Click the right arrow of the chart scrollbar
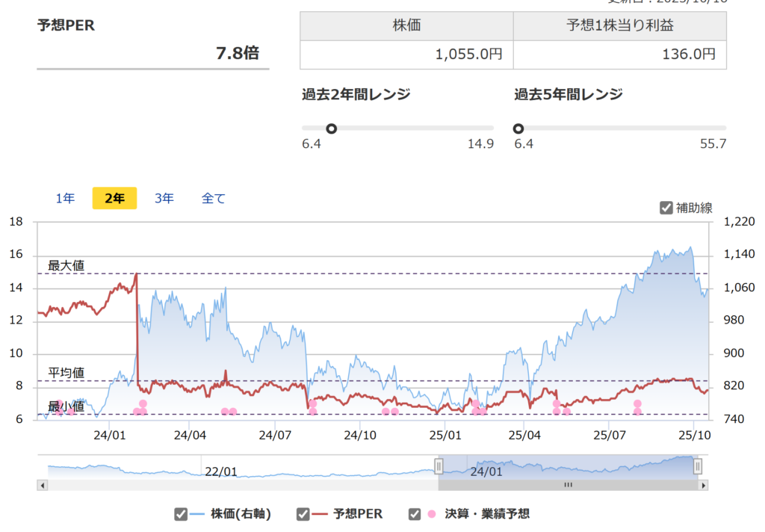765x532 pixels. (x=703, y=485)
